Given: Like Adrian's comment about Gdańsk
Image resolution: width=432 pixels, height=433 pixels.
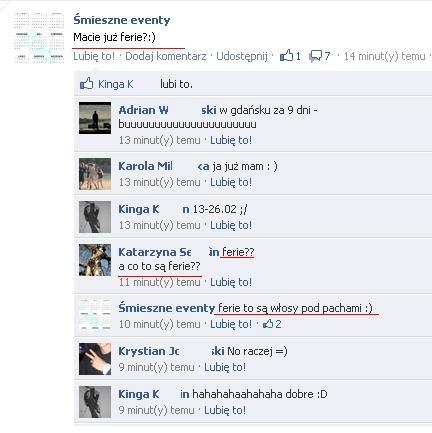Looking at the screenshot, I should click(x=231, y=140).
